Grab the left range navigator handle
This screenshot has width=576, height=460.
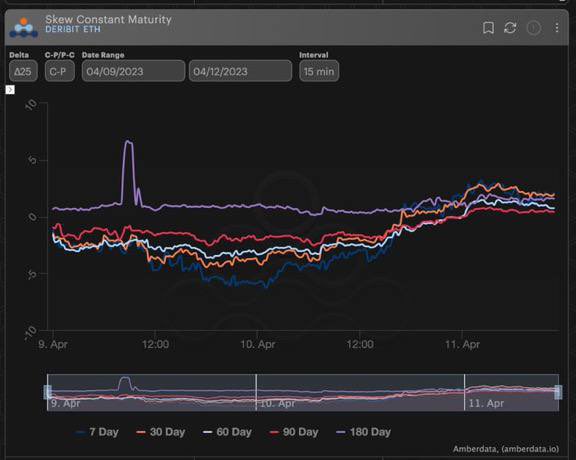click(x=47, y=392)
